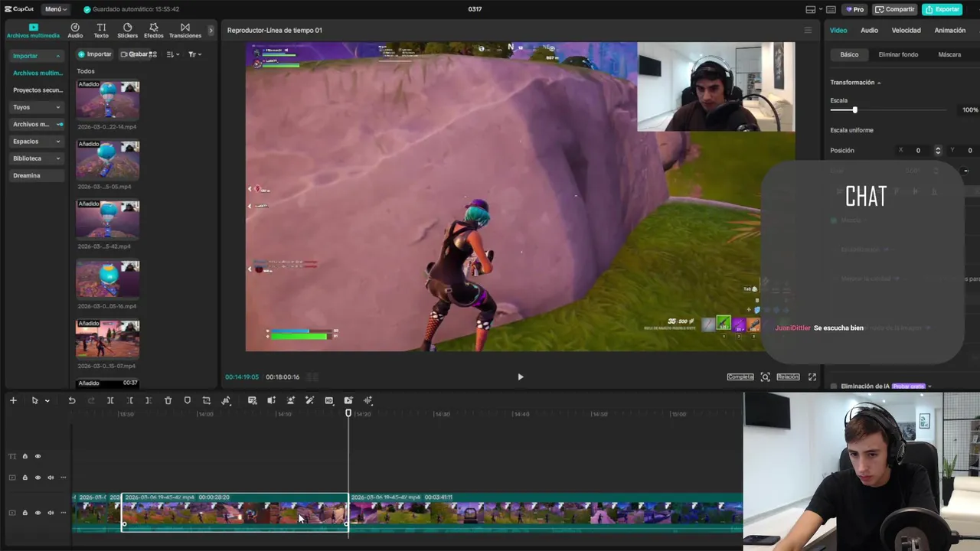Select thumbnail 2026-03-0...22-14.mp4
Viewport: 980px width, 551px height.
[108, 100]
